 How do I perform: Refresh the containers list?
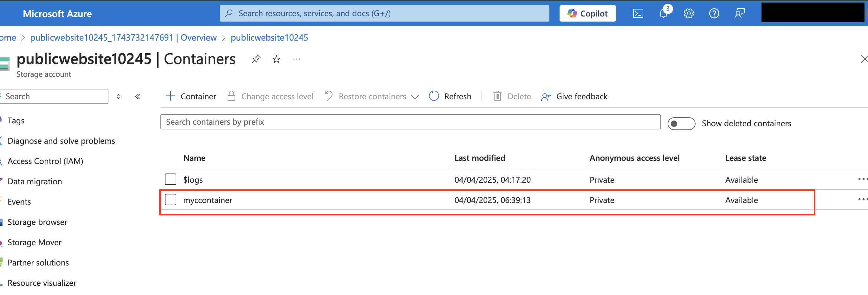pos(450,96)
